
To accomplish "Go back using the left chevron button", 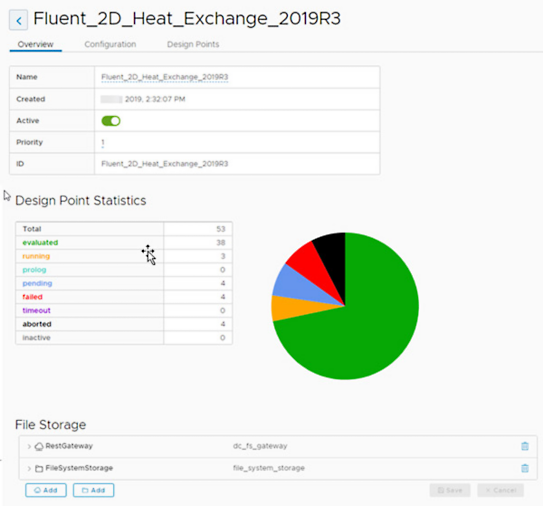I will point(18,20).
